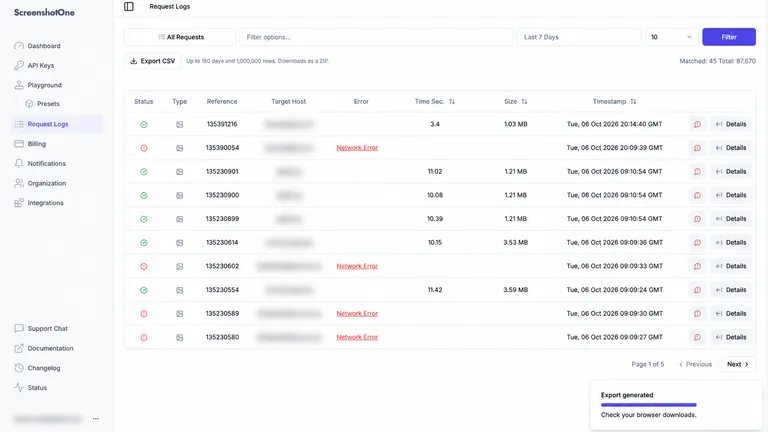Click the Export generated progress bar
Screen dimensions: 768x432
[648, 405]
